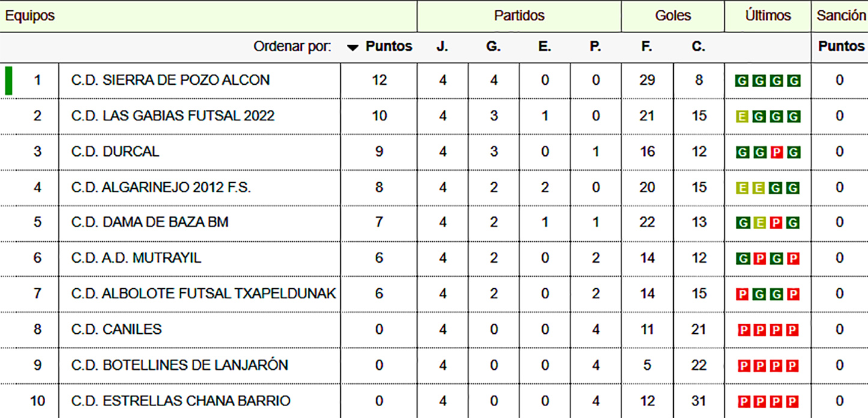This screenshot has height=418, width=868.
Task: Click red P icon for DAMA DE BAZA
Action: click(777, 224)
